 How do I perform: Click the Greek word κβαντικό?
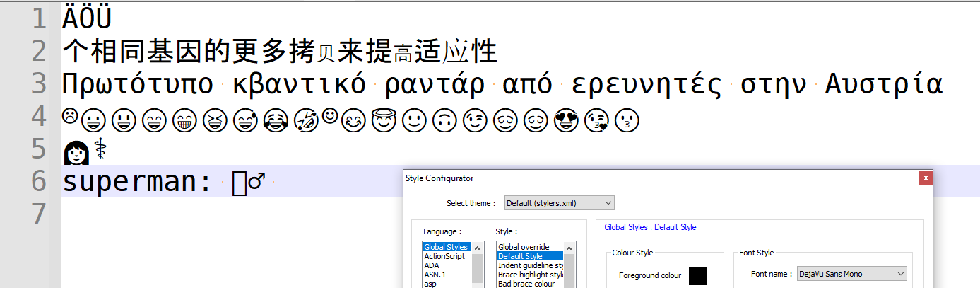299,84
